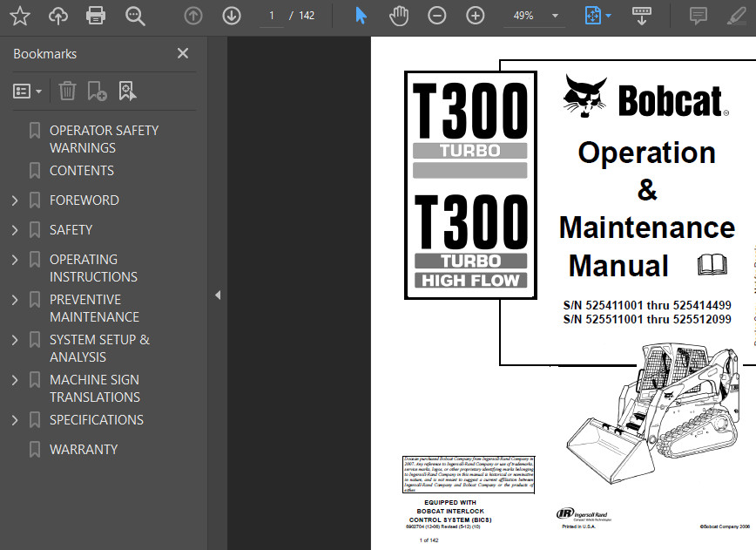Zoom in with the plus icon

point(475,16)
